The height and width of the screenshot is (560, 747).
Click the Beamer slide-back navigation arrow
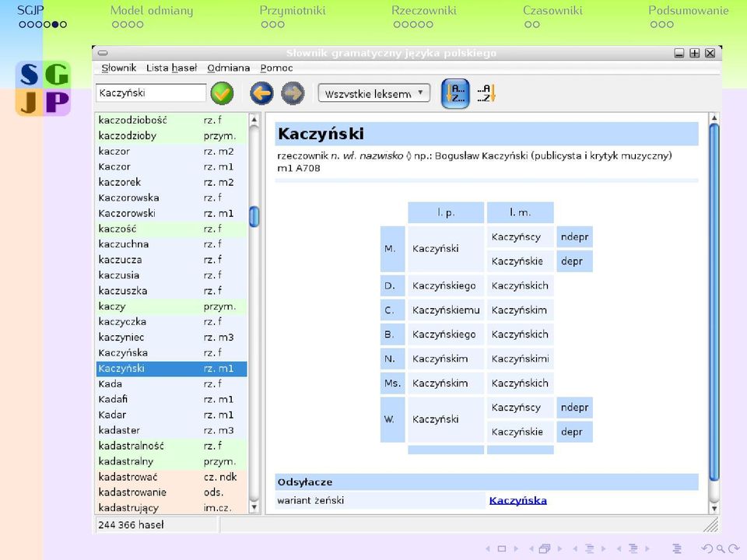(x=488, y=548)
